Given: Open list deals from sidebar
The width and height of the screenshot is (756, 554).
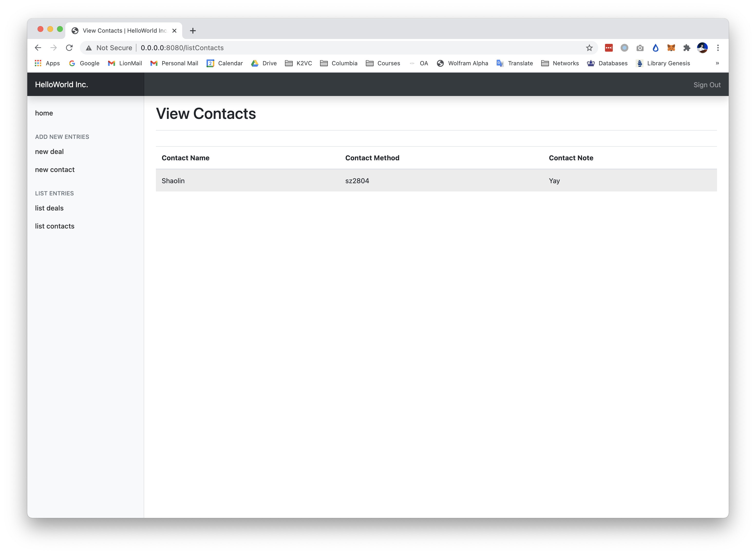Looking at the screenshot, I should 49,208.
